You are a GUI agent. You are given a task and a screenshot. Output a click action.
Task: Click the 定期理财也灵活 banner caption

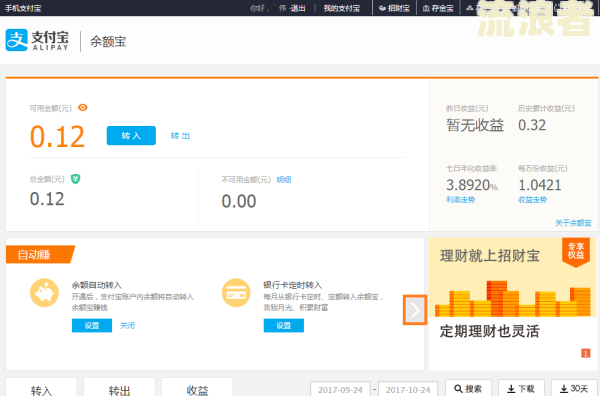pos(490,331)
